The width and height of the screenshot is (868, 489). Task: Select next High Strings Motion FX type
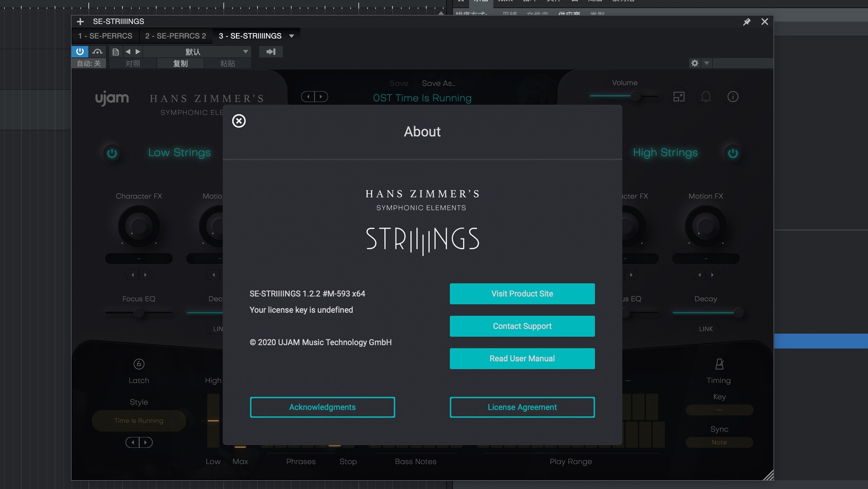pyautogui.click(x=712, y=275)
